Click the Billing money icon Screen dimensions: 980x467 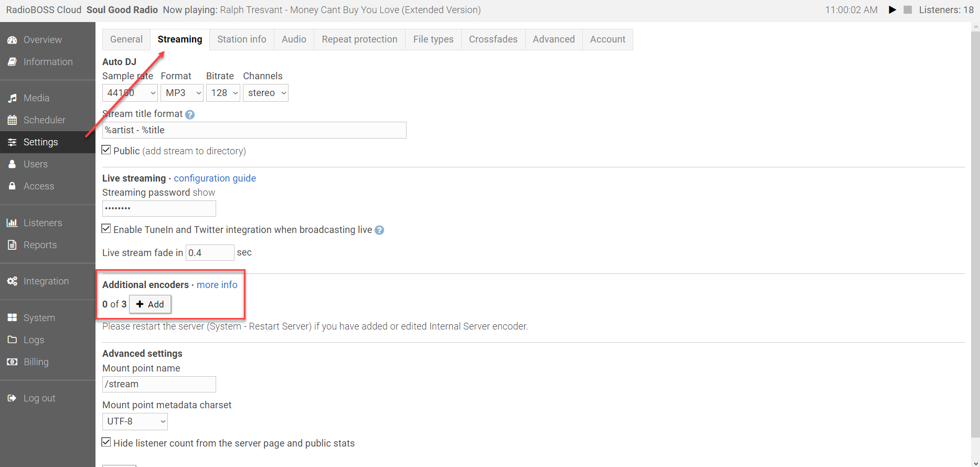click(x=12, y=362)
